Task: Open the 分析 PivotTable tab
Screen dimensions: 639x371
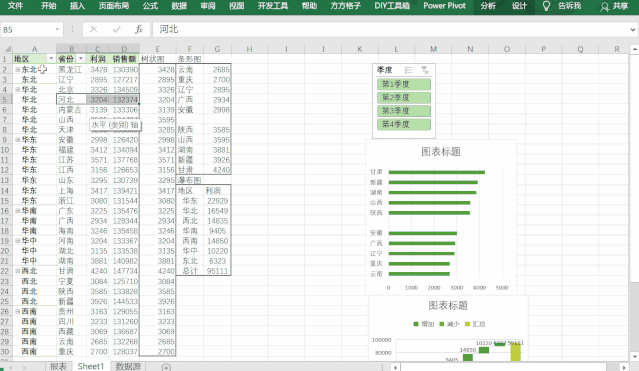Action: pyautogui.click(x=488, y=6)
